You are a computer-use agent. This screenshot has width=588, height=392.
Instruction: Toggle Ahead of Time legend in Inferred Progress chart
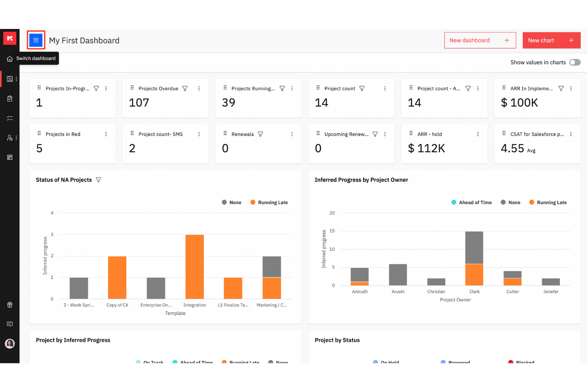point(472,203)
